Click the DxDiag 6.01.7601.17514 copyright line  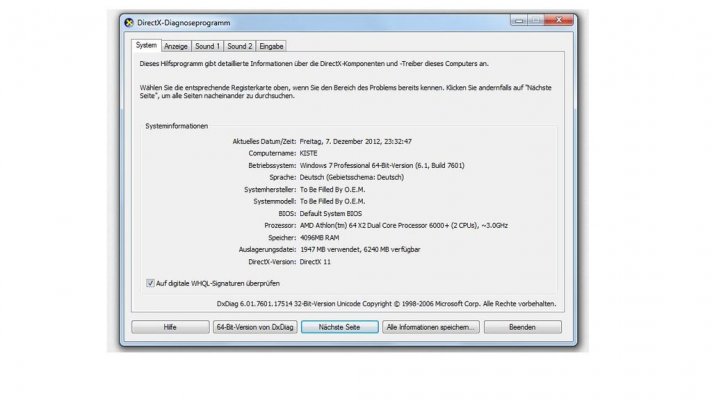pyautogui.click(x=386, y=304)
